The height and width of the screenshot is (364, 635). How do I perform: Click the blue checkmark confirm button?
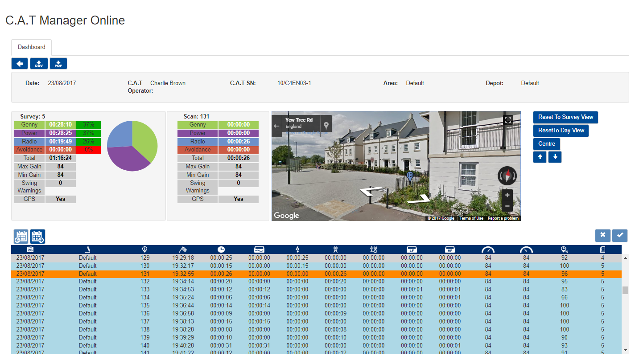click(x=620, y=235)
